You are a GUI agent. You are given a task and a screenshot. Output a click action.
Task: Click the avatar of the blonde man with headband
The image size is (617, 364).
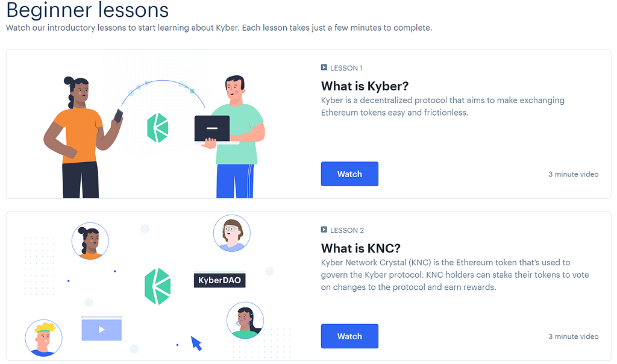[43, 338]
